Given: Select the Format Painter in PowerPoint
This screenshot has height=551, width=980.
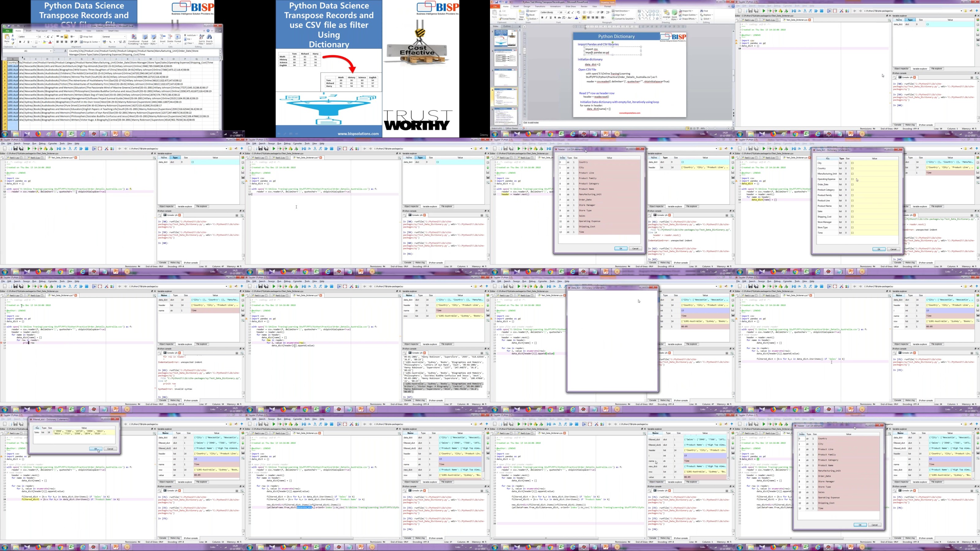Looking at the screenshot, I should [507, 19].
